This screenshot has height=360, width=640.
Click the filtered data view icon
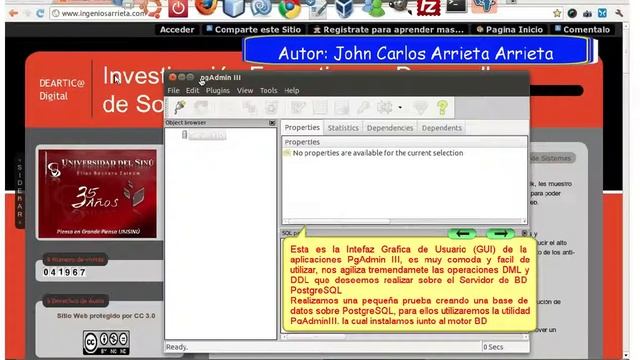point(341,107)
